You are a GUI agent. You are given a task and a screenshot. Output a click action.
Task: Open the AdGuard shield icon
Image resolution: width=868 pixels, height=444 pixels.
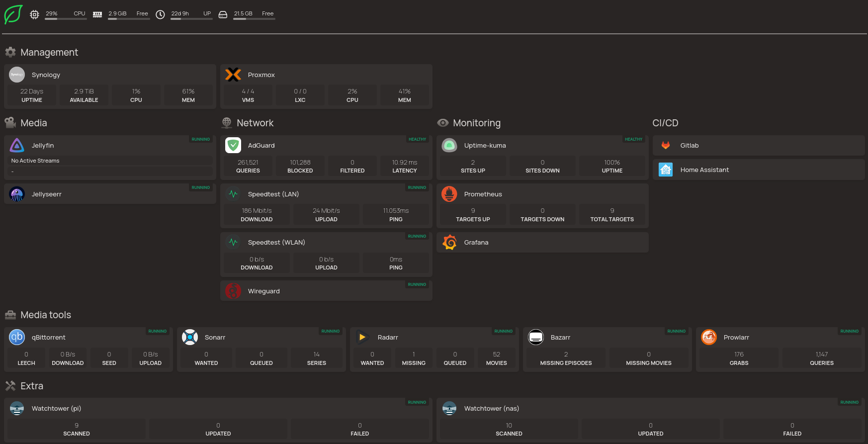tap(233, 145)
